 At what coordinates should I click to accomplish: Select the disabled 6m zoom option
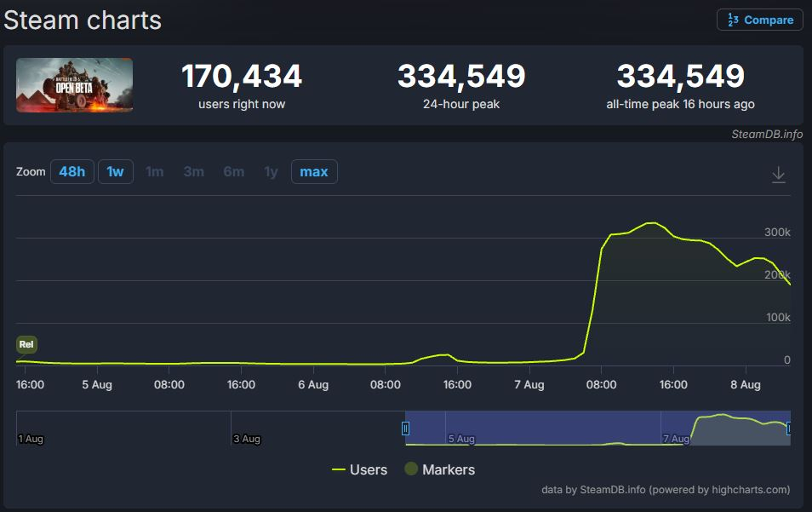(233, 171)
